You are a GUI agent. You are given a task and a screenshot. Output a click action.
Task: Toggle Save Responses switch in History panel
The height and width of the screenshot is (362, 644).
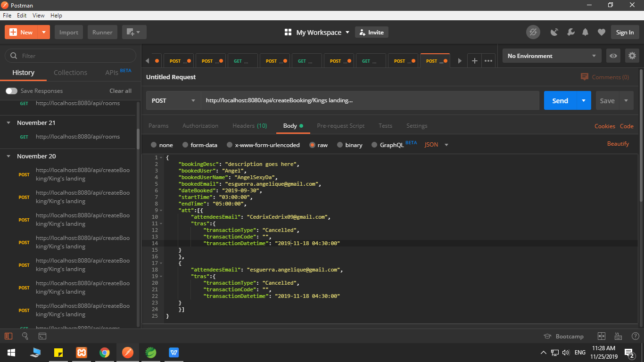pyautogui.click(x=10, y=90)
